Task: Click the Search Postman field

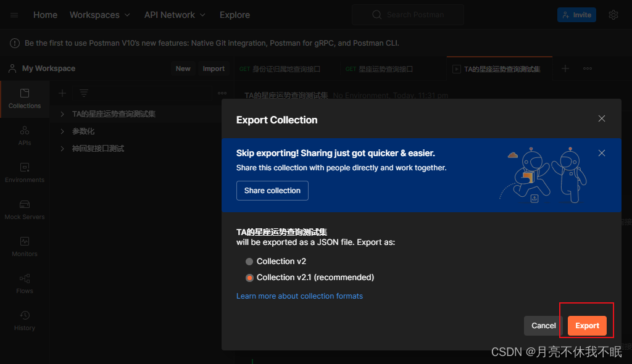Action: (408, 15)
